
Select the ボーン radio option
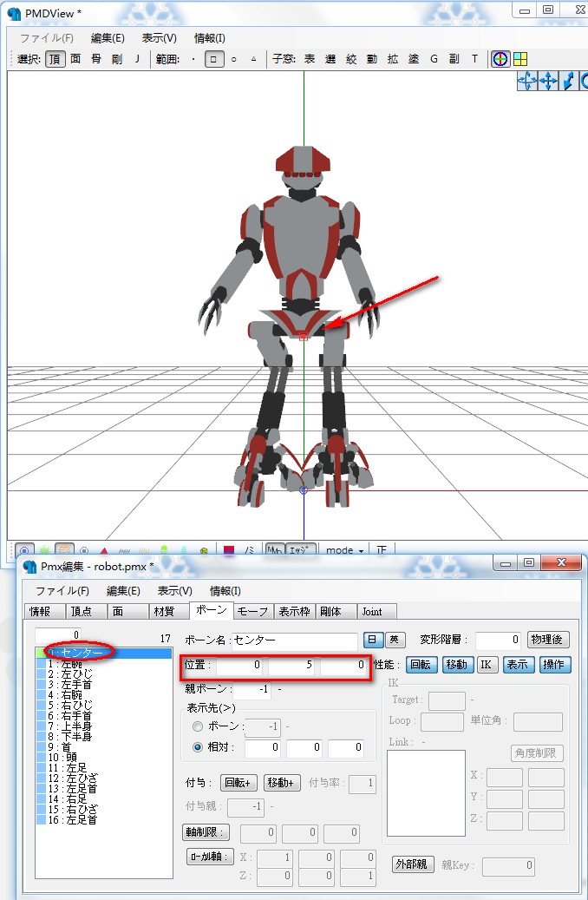(198, 726)
